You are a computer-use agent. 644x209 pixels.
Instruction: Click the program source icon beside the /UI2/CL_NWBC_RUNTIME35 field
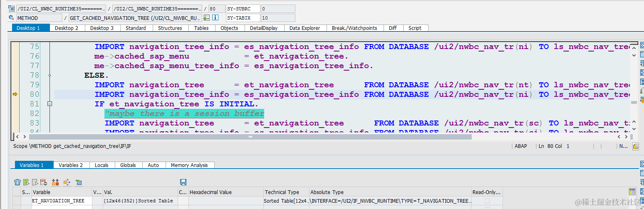[x=12, y=8]
